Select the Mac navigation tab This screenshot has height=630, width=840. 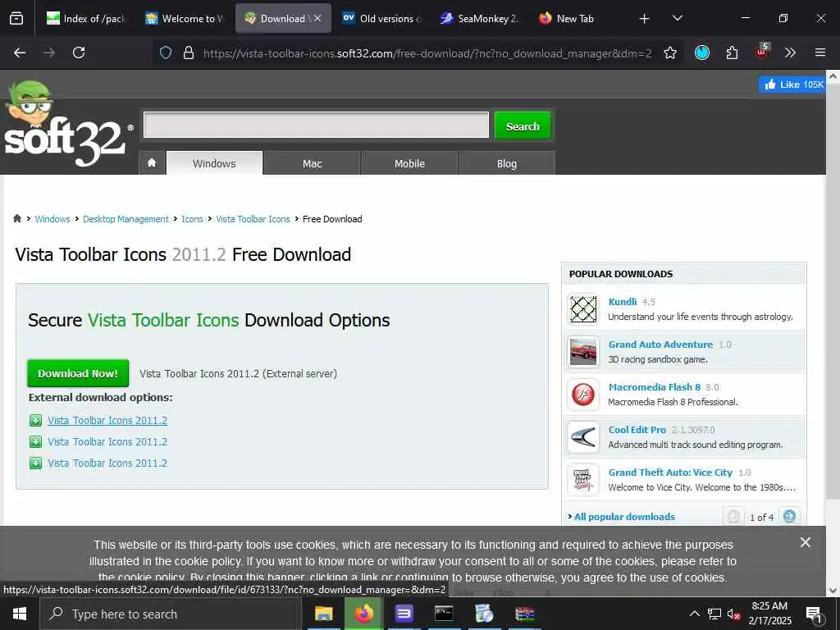coord(312,163)
